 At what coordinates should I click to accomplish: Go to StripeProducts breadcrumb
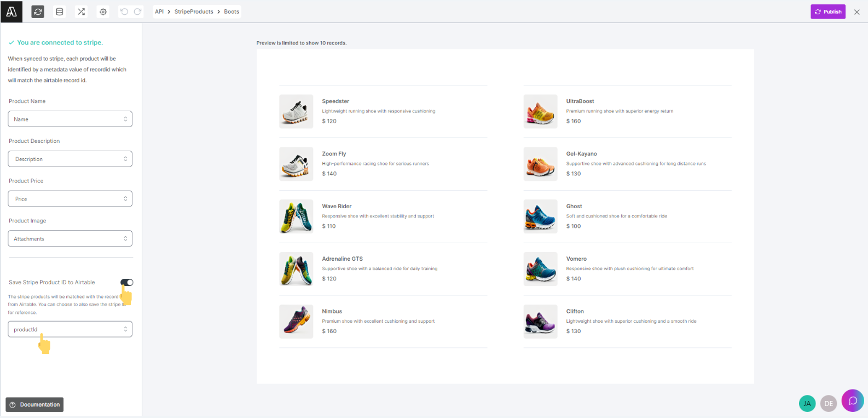click(x=194, y=12)
